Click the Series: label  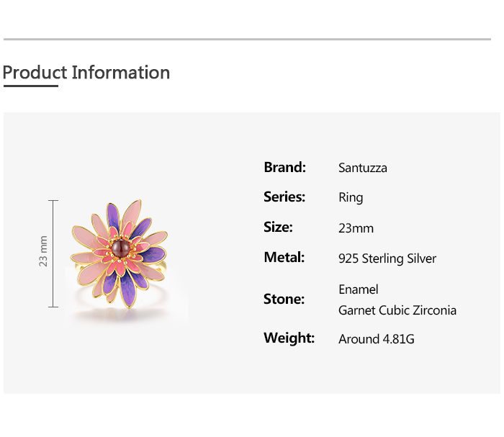(x=284, y=197)
